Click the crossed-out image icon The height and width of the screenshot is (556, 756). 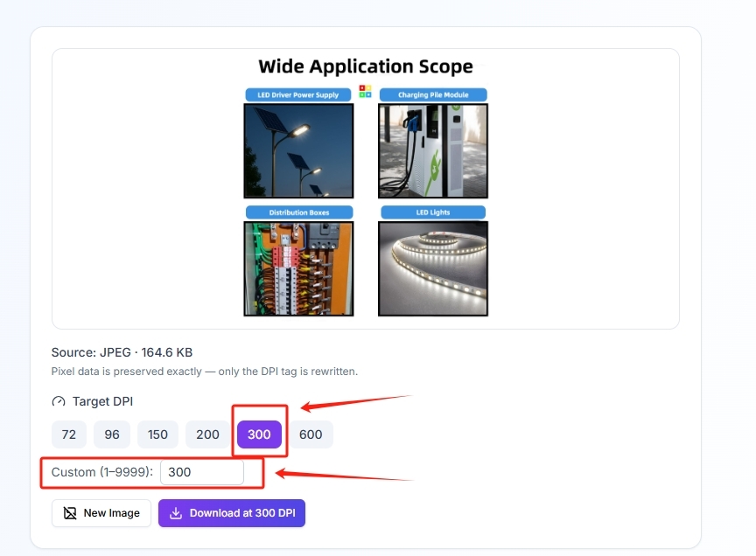click(x=70, y=513)
